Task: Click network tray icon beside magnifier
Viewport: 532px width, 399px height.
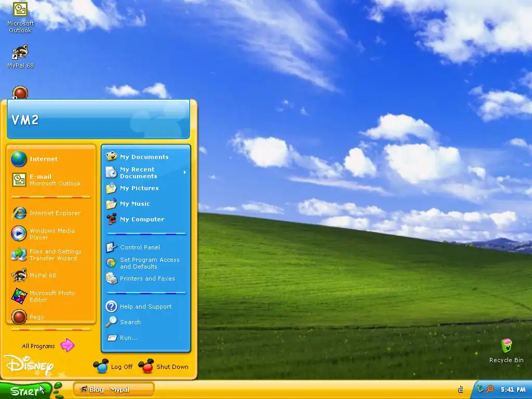Action: click(x=480, y=389)
